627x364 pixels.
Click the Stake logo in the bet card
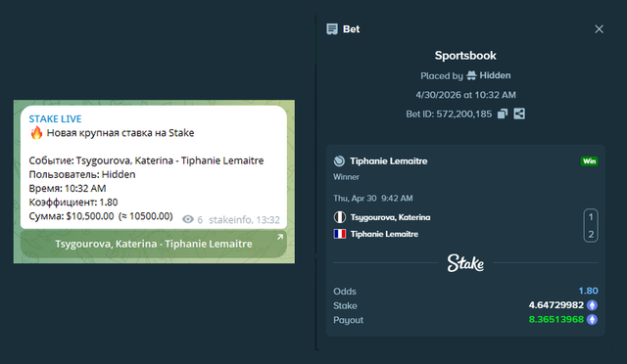[465, 263]
